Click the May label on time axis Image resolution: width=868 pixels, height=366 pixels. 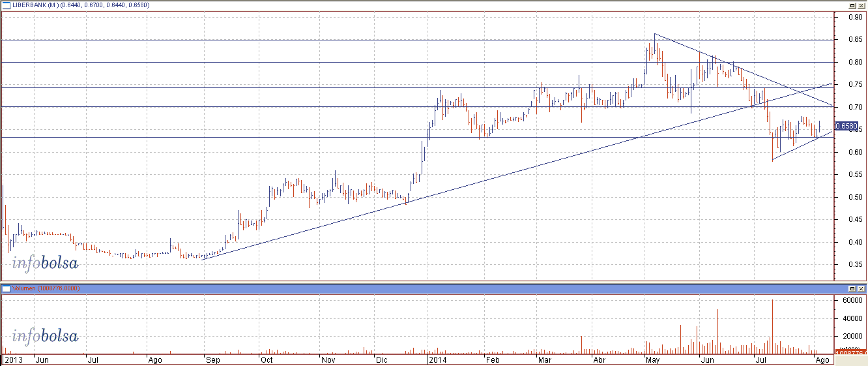click(653, 359)
